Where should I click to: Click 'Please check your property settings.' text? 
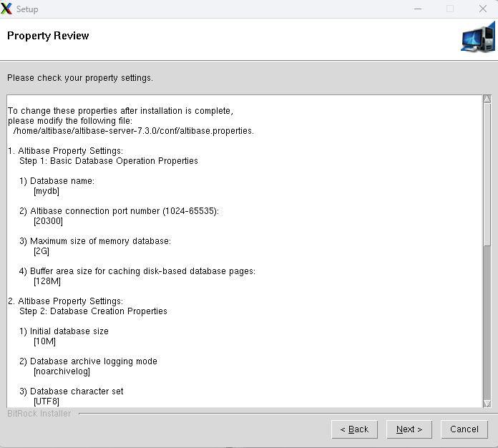click(x=80, y=78)
